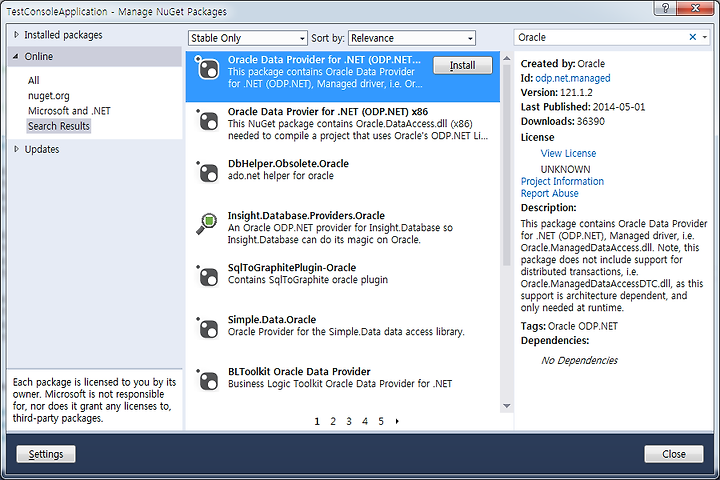Select Search Results in the left pane
This screenshot has height=480, width=720.
(59, 126)
